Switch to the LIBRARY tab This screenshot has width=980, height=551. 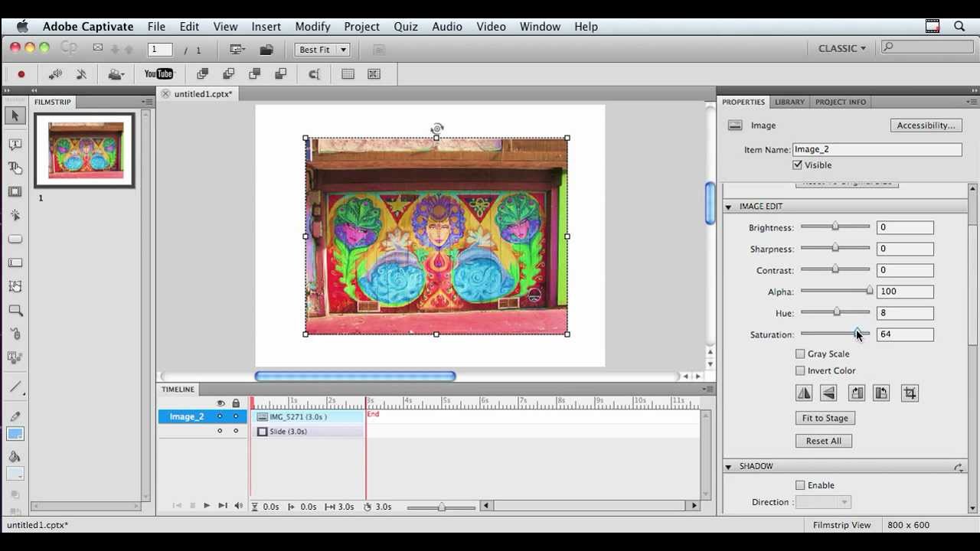click(789, 102)
